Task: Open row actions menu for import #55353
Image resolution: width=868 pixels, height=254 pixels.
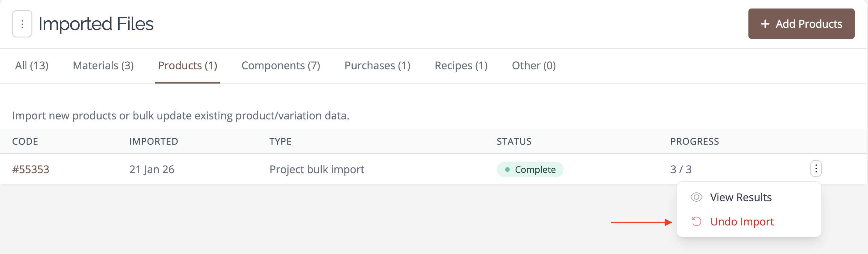Action: click(816, 169)
